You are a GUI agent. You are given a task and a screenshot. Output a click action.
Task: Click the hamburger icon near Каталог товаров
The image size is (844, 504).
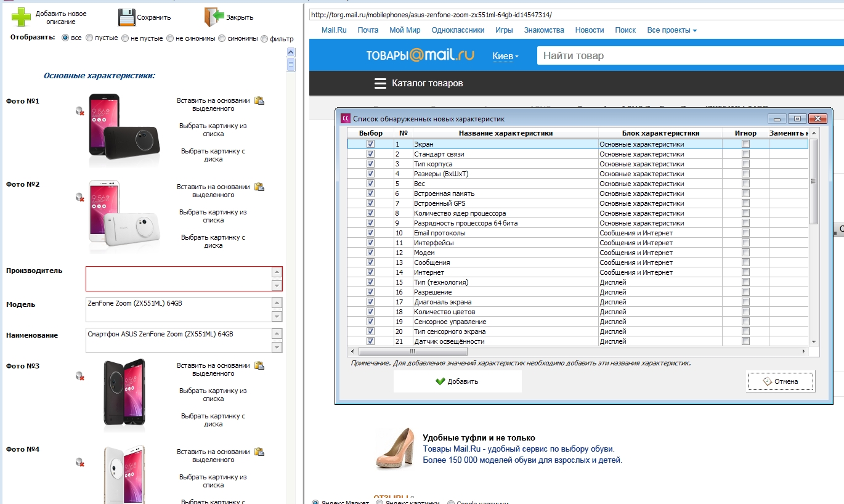(380, 83)
